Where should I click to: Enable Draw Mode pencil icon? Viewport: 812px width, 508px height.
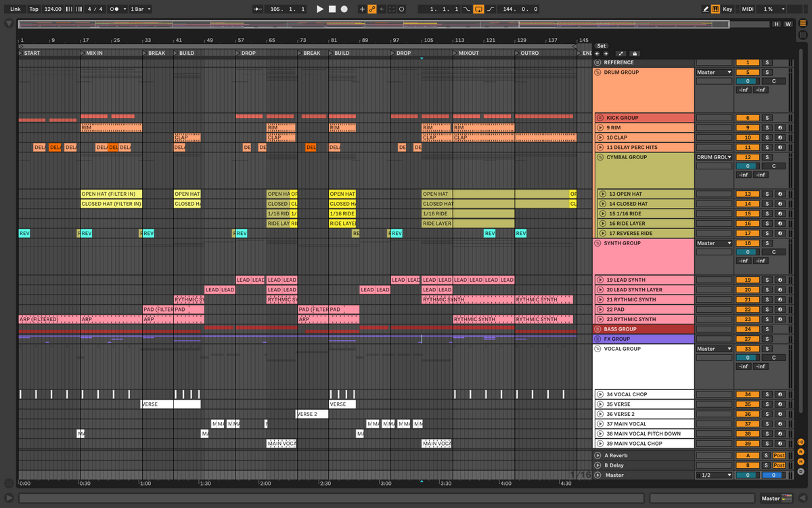click(706, 9)
